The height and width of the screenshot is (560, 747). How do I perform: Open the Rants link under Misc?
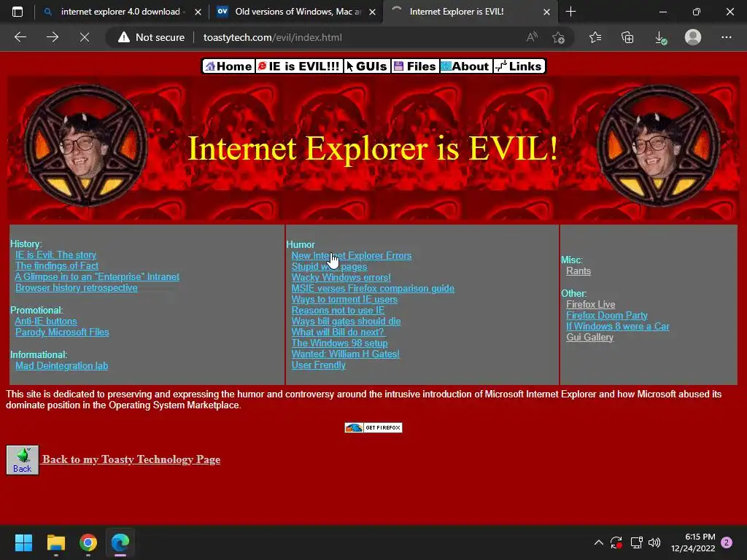pos(578,271)
